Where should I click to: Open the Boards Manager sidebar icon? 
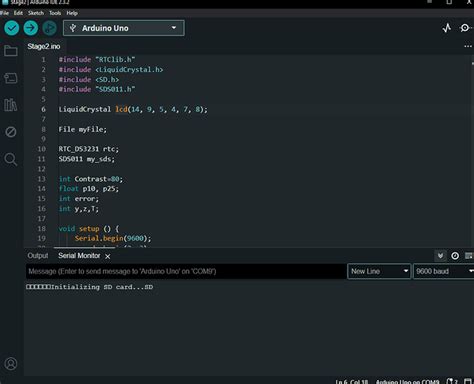[x=11, y=78]
